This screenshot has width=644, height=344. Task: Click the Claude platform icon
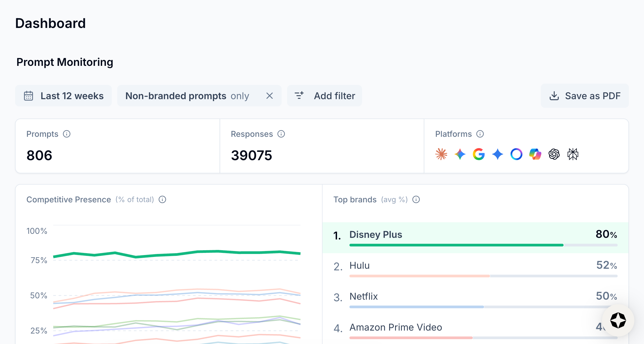441,154
